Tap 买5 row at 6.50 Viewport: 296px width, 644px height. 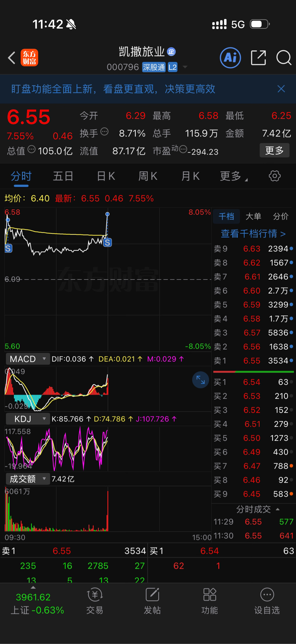click(253, 438)
